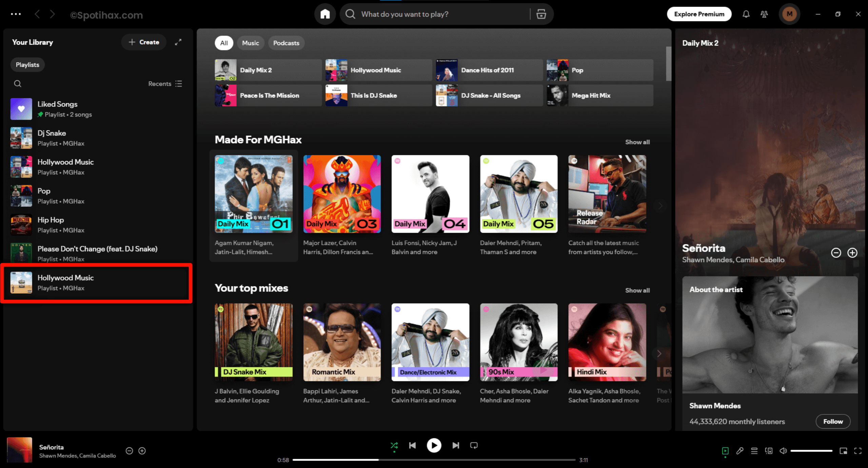The height and width of the screenshot is (468, 868).
Task: Search in Your Library magnifier icon
Action: coord(18,84)
